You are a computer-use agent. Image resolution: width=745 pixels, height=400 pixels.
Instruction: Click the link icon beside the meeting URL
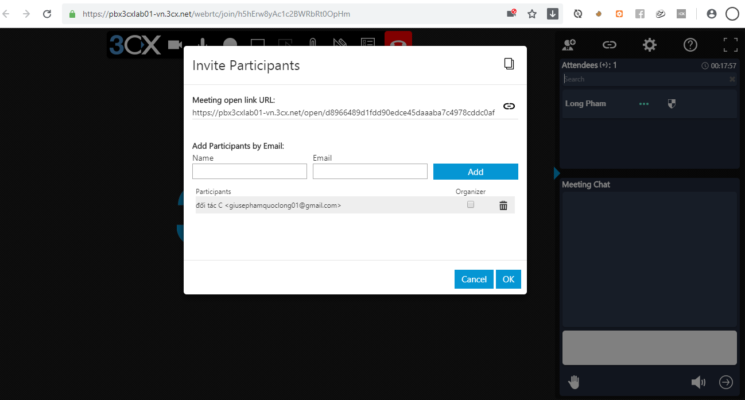pos(508,106)
